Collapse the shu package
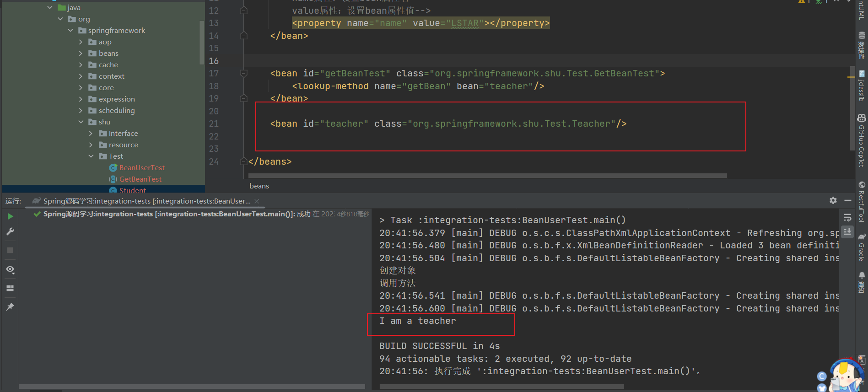868x392 pixels. [x=81, y=122]
